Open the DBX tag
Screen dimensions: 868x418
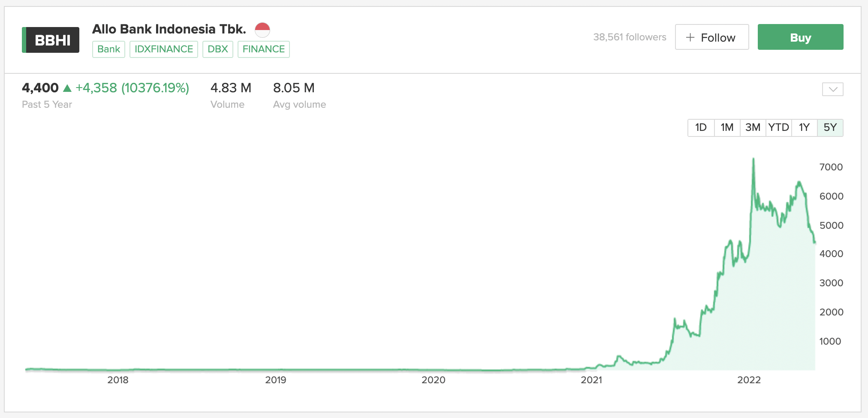point(218,49)
